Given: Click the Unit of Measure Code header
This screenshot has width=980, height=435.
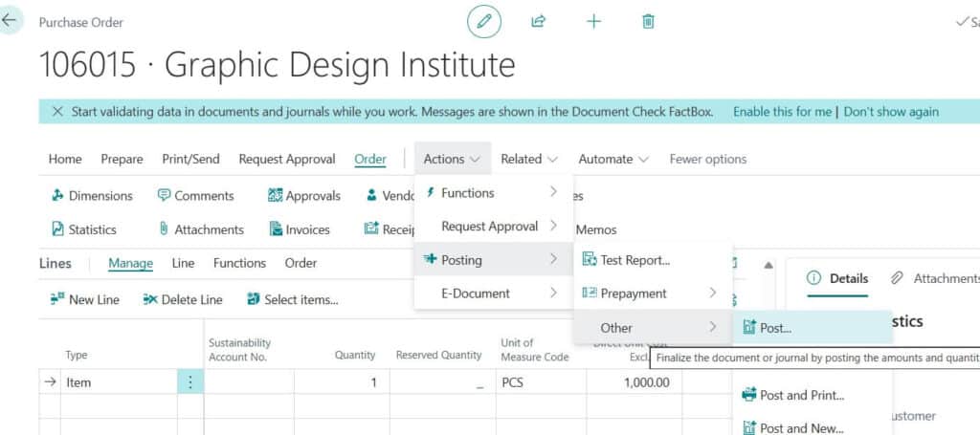Looking at the screenshot, I should (534, 350).
